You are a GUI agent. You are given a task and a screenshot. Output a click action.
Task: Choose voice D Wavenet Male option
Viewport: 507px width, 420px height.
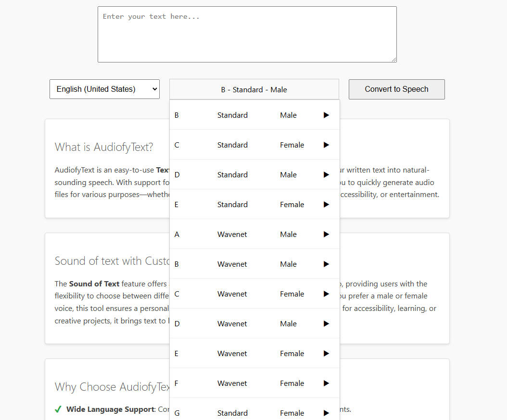254,323
